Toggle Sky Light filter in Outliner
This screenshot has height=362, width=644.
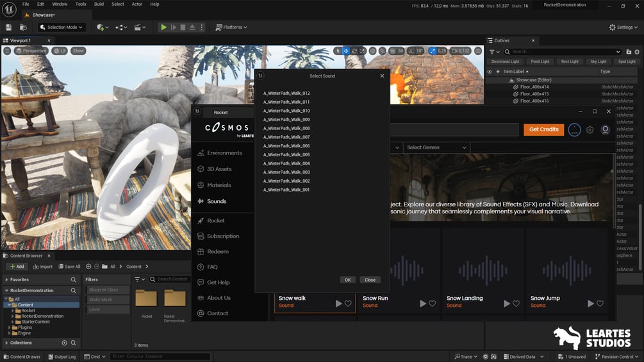tap(598, 62)
